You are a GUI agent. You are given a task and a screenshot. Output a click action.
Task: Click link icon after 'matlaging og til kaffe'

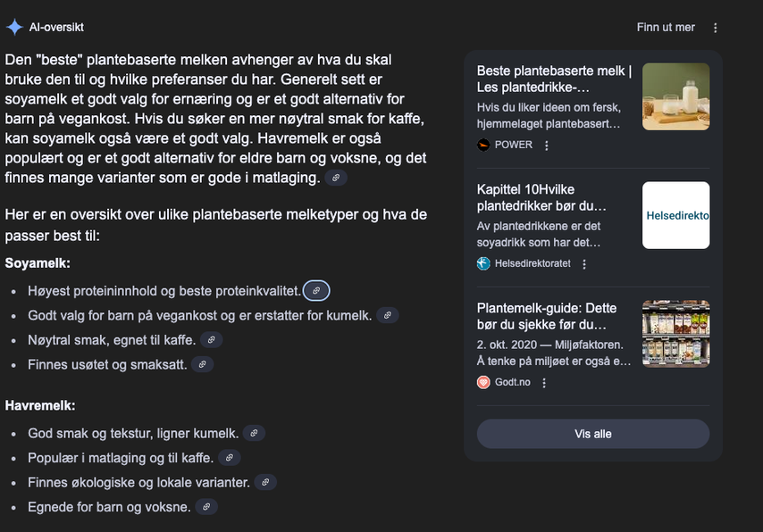pyautogui.click(x=230, y=458)
